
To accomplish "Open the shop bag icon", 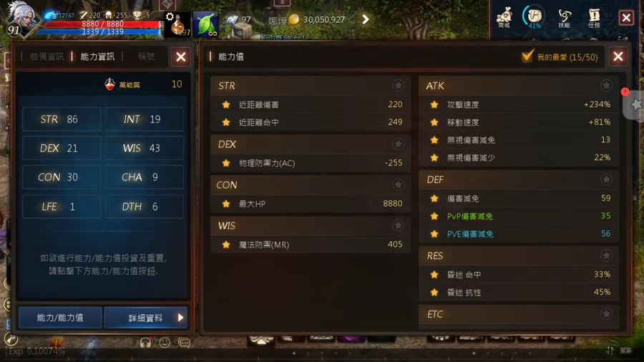I will (x=504, y=17).
